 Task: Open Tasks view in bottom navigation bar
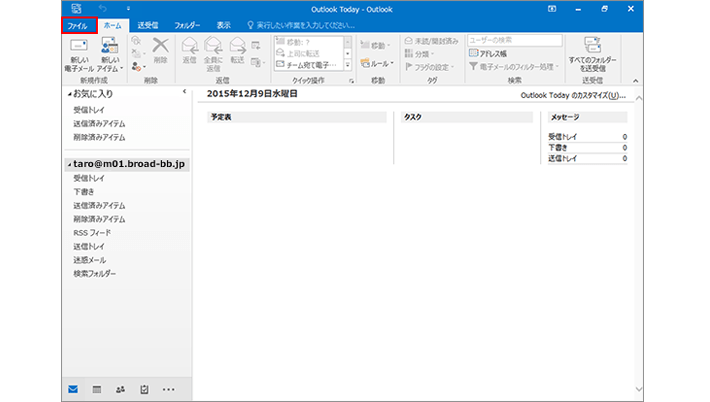point(145,389)
